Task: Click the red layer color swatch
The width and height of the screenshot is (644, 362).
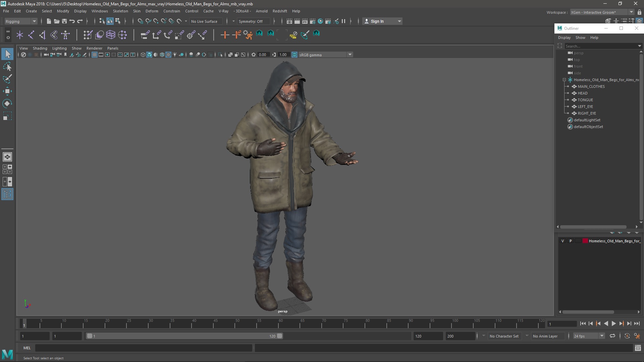Action: click(585, 241)
